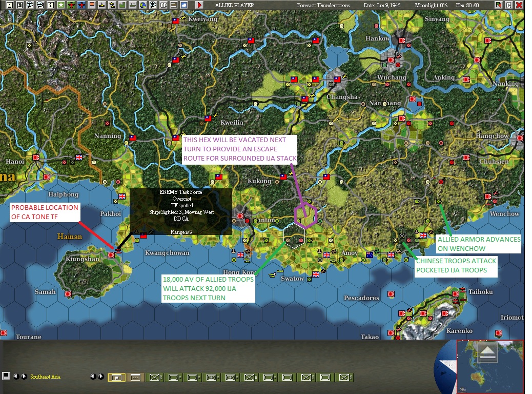The height and width of the screenshot is (394, 532).
Task: Select the Australian flag unit near Amoy
Action: (370, 254)
